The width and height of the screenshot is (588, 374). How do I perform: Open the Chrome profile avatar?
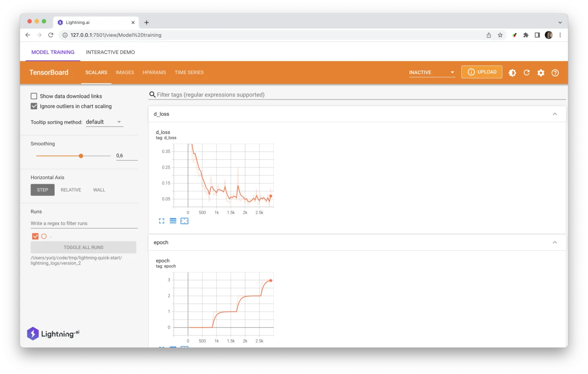[549, 35]
